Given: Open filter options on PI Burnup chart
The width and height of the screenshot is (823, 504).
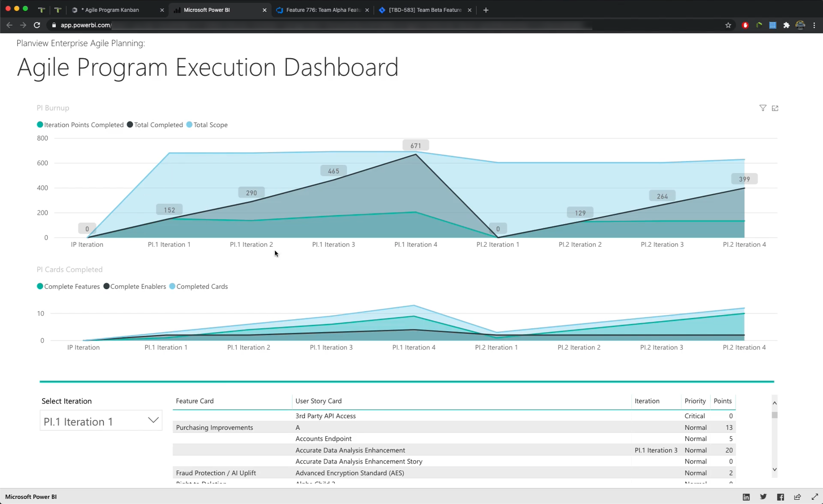Looking at the screenshot, I should [763, 108].
